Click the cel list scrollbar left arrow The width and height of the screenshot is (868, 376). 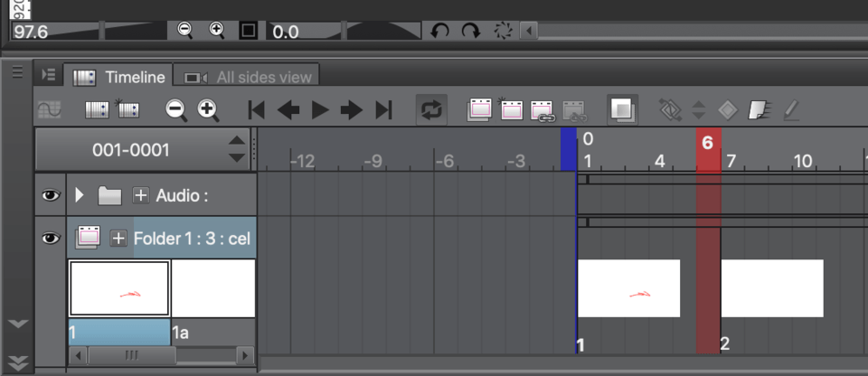pyautogui.click(x=78, y=355)
